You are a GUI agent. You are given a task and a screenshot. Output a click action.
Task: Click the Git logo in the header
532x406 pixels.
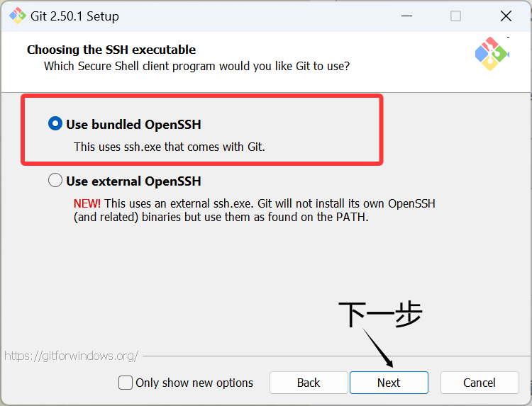(492, 53)
